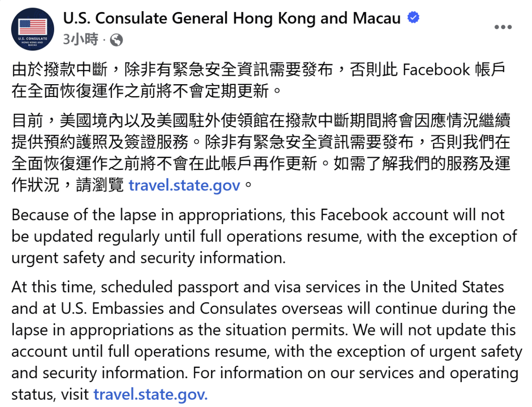Open the U.S. Consulate General page name
The image size is (532, 407).
[x=232, y=19]
